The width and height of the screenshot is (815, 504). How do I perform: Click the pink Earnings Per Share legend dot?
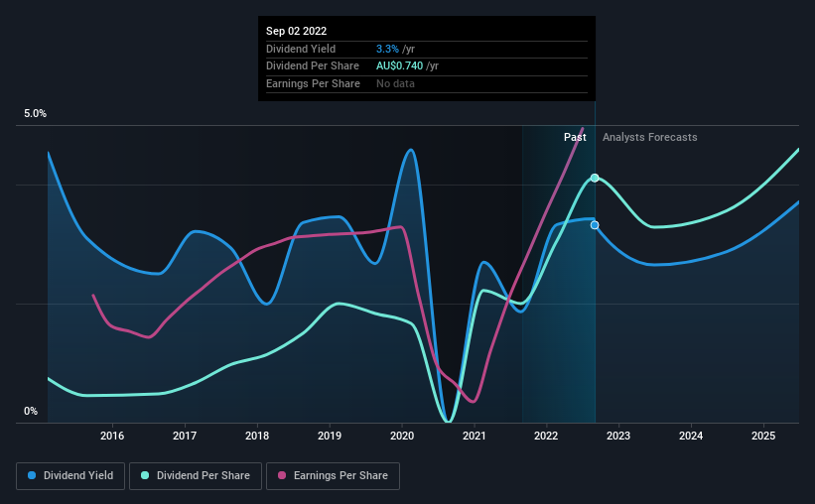[282, 475]
